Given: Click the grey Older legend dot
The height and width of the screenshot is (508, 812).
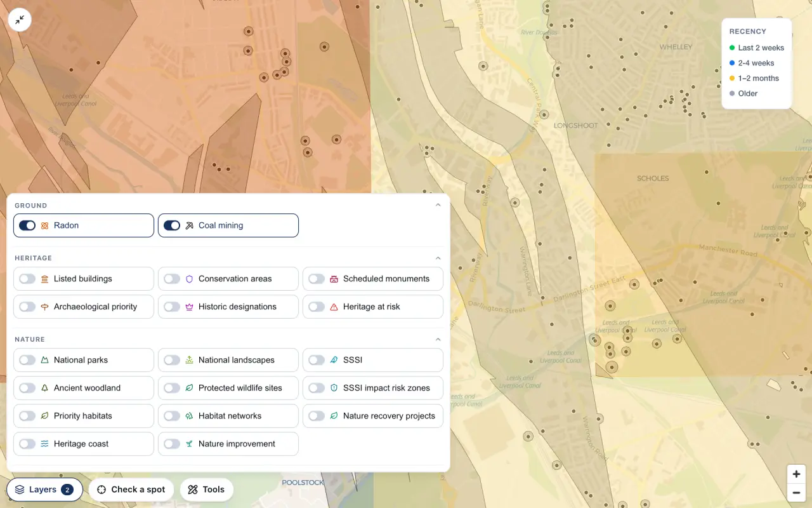Looking at the screenshot, I should click(732, 93).
